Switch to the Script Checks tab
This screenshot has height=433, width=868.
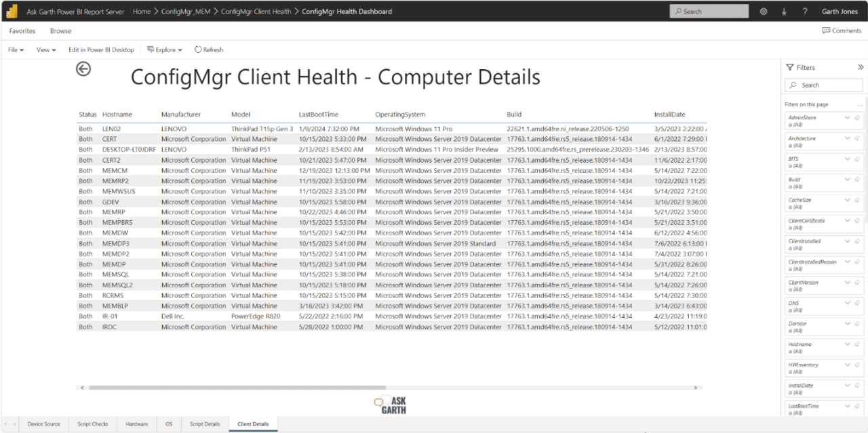(93, 424)
